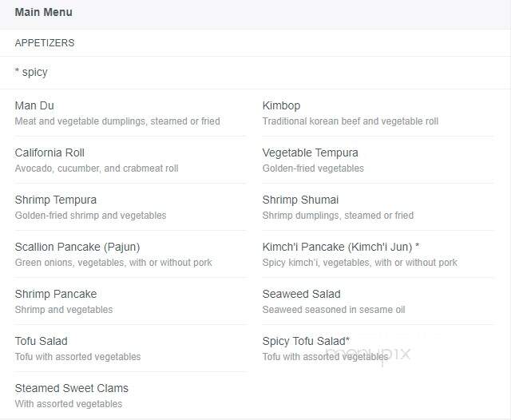Click 'Traditional korean beef and vegetable roll' description
This screenshot has width=511, height=420.
(x=351, y=121)
